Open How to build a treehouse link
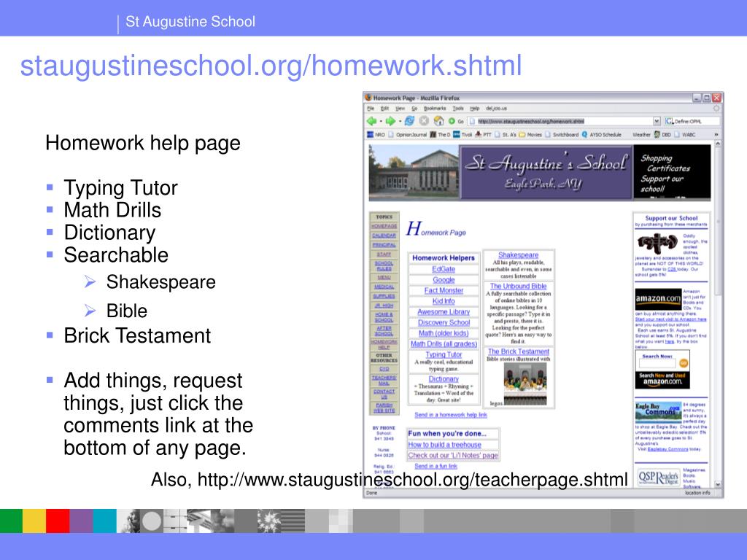This screenshot has height=560, width=747. pos(444,445)
